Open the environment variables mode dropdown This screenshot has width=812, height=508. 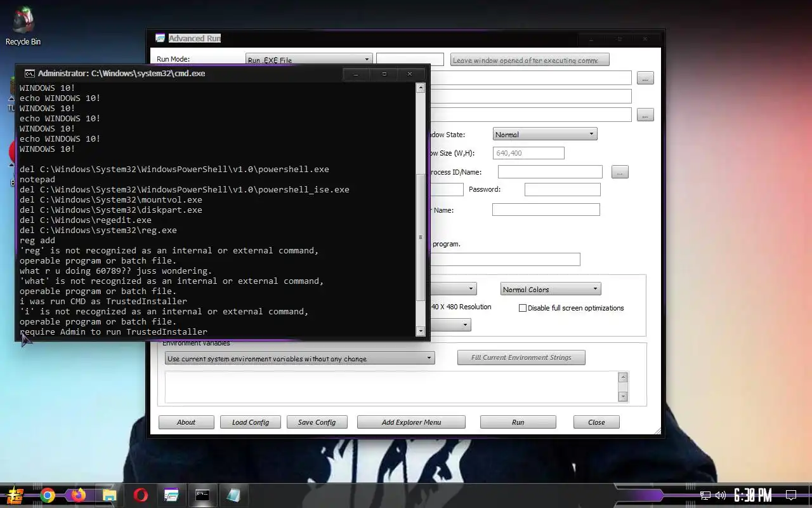click(299, 358)
